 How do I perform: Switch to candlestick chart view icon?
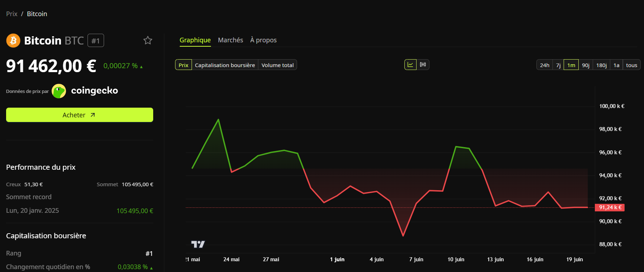coord(423,65)
